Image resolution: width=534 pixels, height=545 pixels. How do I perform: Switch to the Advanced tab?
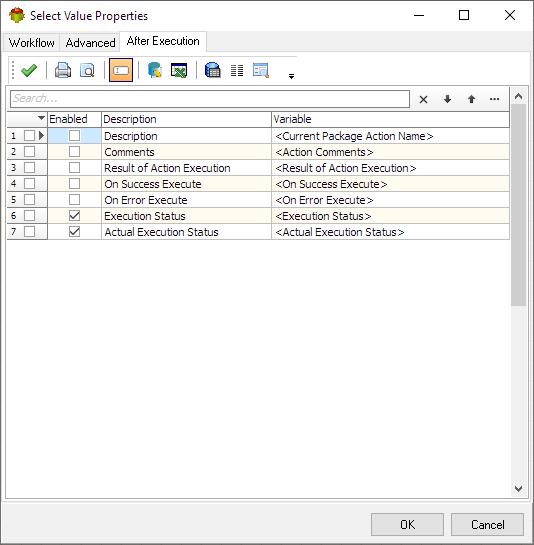tap(90, 43)
